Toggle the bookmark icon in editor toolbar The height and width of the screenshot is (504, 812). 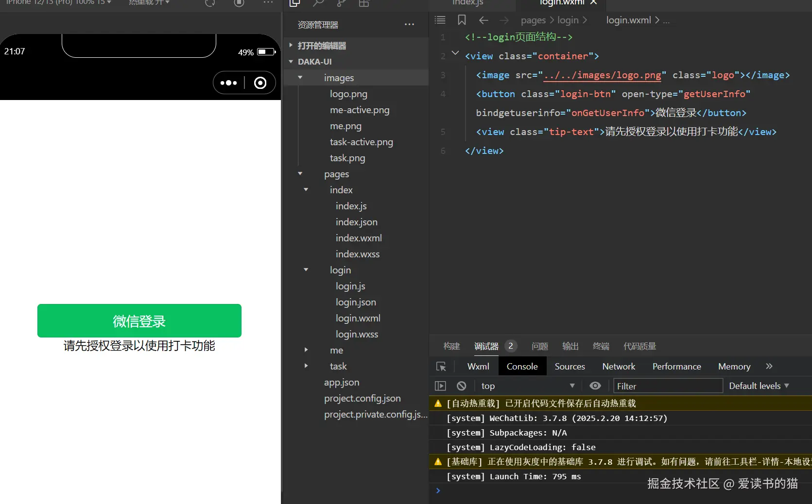click(462, 20)
